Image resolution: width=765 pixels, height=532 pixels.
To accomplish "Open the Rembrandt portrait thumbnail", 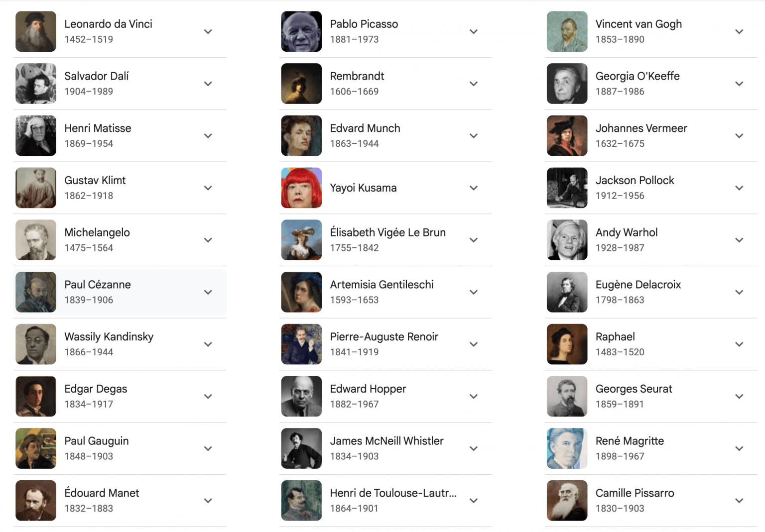I will click(301, 84).
